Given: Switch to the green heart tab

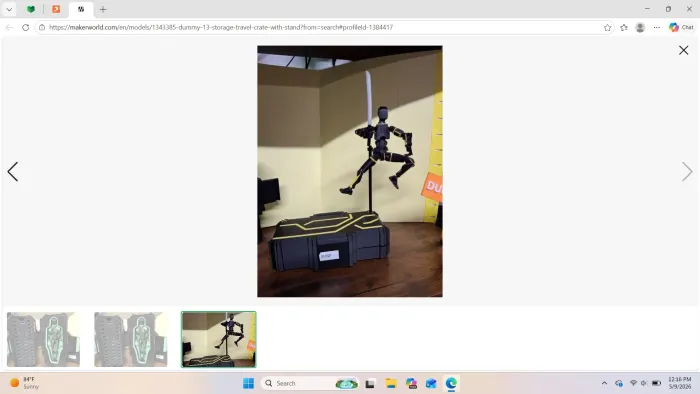Looking at the screenshot, I should [x=31, y=9].
